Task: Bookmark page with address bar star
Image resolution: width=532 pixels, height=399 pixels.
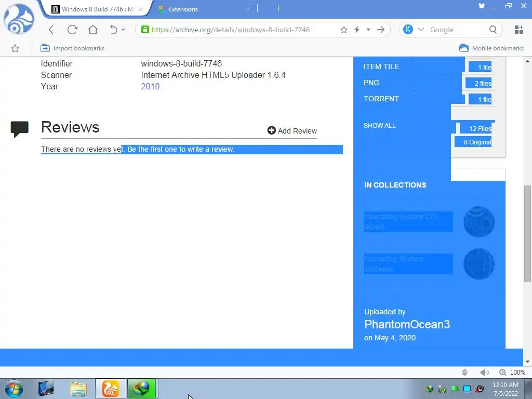Action: click(x=344, y=30)
